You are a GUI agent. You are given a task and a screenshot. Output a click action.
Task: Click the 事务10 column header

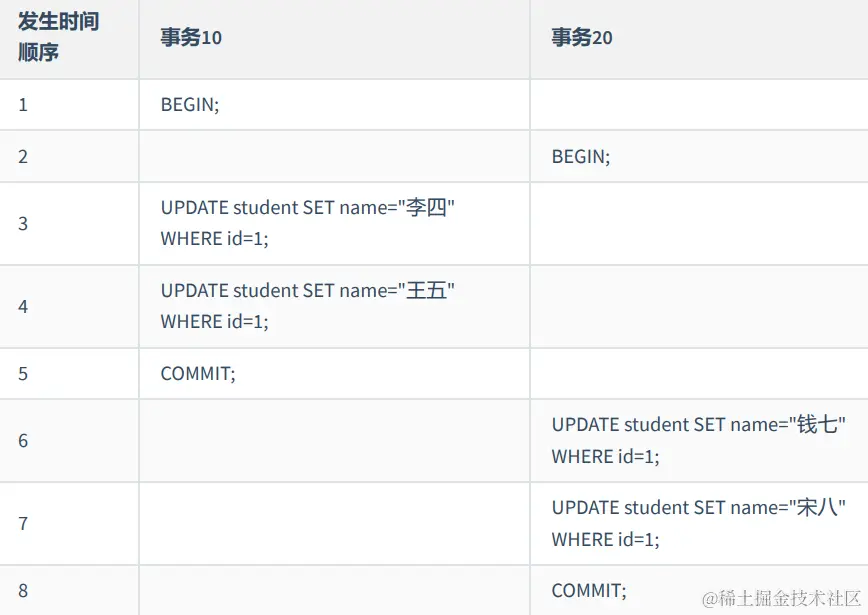[191, 38]
